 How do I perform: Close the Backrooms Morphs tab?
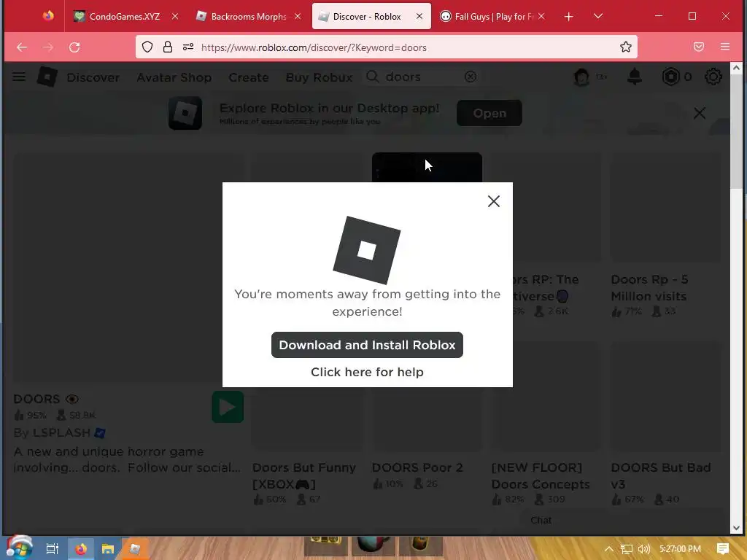click(x=298, y=17)
